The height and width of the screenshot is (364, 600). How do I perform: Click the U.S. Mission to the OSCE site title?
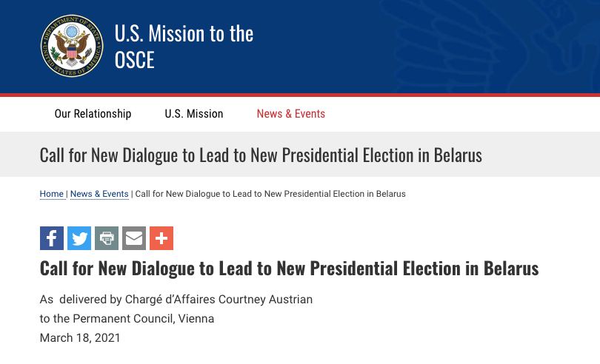tap(184, 46)
